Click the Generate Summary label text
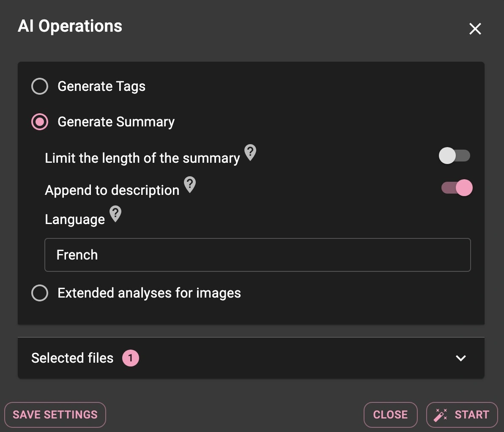Viewport: 504px width, 432px height. coord(116,122)
